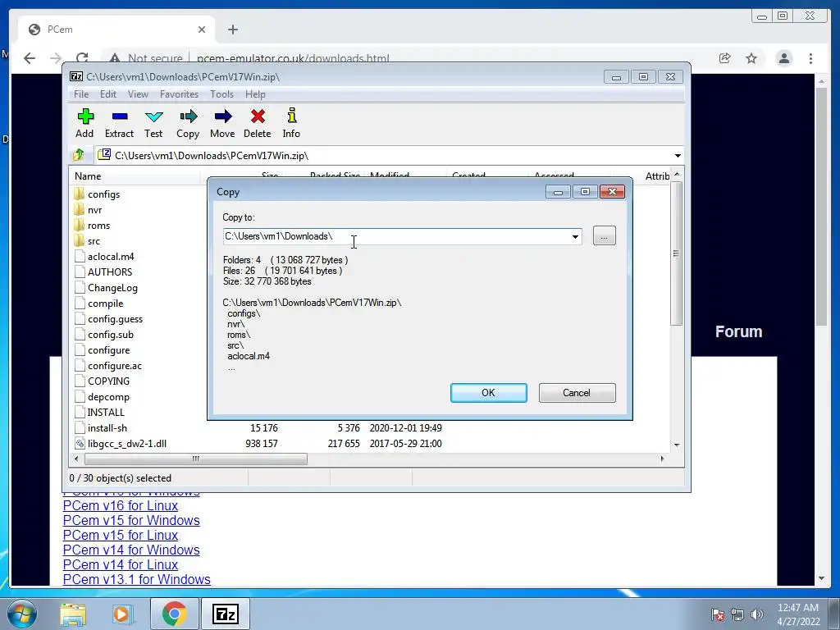Browse for destination with the ... button
Viewport: 840px width, 630px height.
pyautogui.click(x=605, y=235)
